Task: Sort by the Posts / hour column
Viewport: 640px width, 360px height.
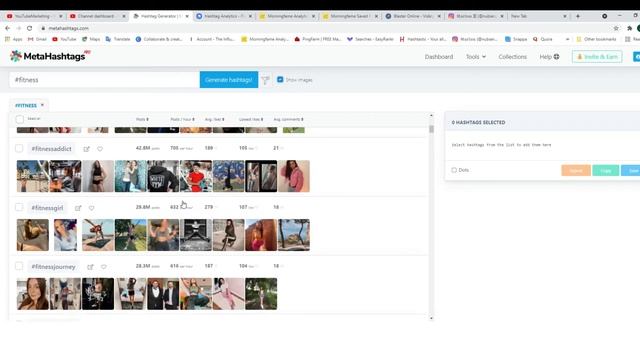Action: point(182,119)
